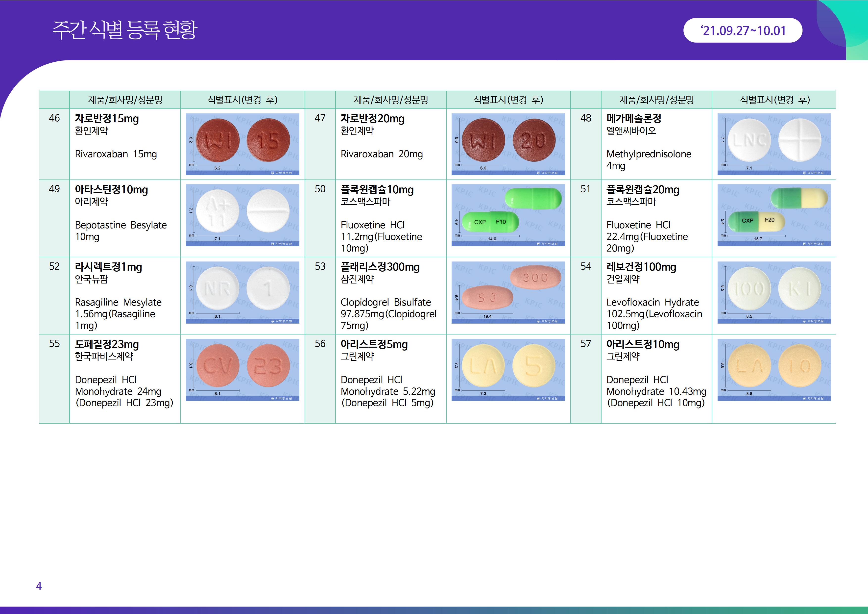Select the 메가메솔론정 LNC tablet image

(774, 144)
